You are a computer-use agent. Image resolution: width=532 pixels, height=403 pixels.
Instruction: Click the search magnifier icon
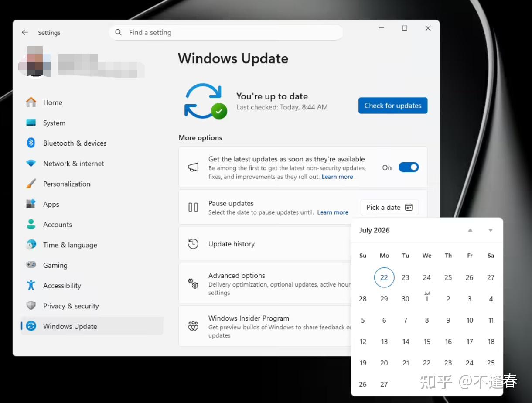point(118,32)
